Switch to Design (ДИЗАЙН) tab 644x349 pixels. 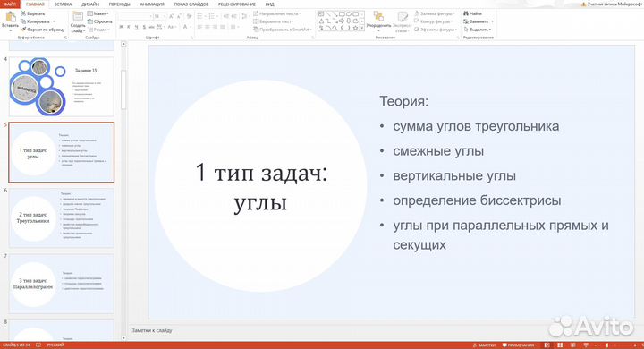coord(90,4)
